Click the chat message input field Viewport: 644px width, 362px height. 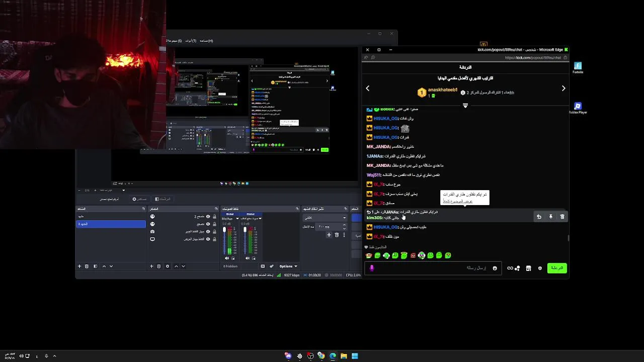click(x=433, y=268)
